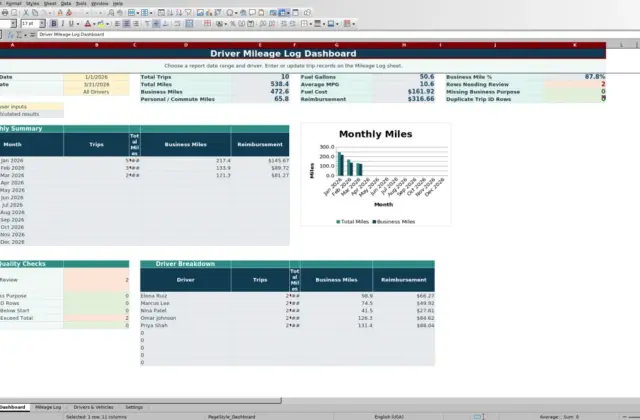The image size is (640, 420).
Task: Click the Monthly Miles chart
Action: tap(376, 174)
